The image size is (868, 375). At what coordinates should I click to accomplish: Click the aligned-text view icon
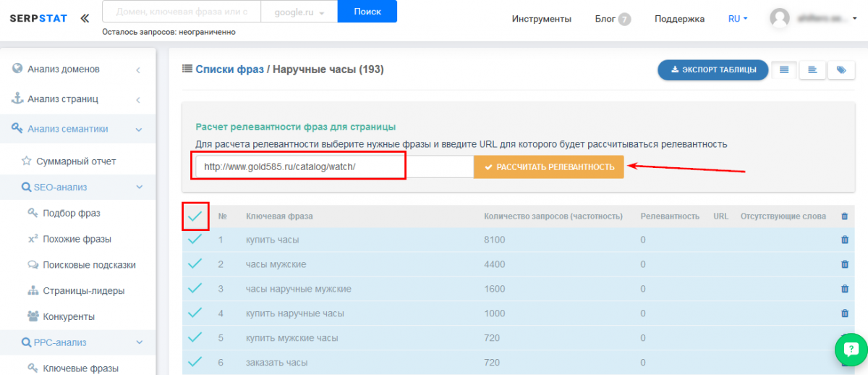(812, 70)
